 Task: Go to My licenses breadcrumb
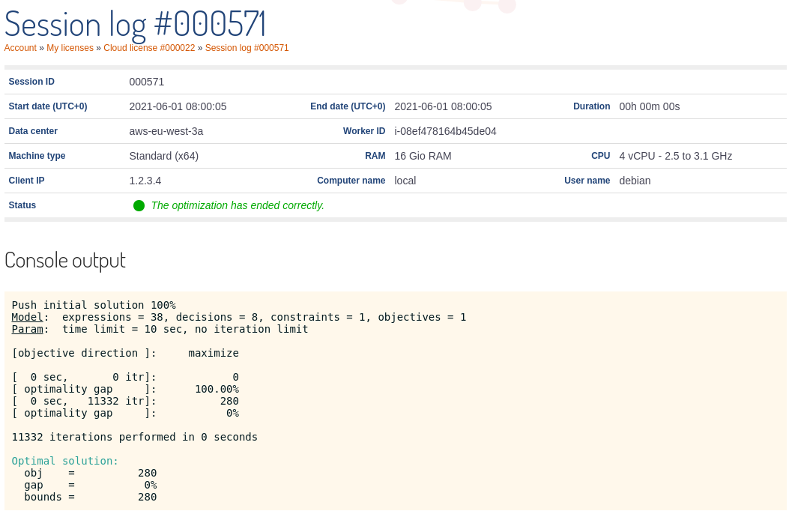pyautogui.click(x=70, y=48)
